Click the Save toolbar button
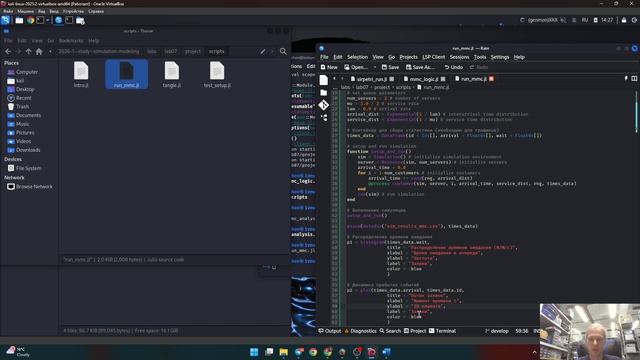This screenshot has width=640, height=360. tap(390, 67)
